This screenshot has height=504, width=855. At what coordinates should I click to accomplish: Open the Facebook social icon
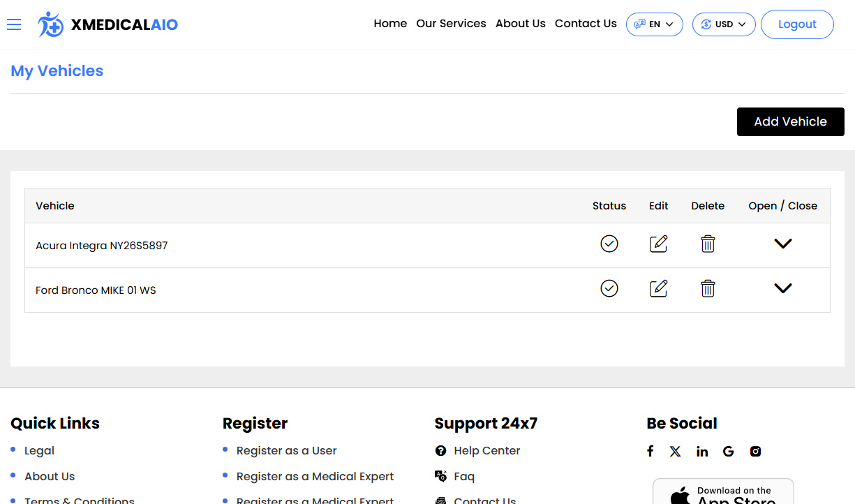tap(650, 451)
